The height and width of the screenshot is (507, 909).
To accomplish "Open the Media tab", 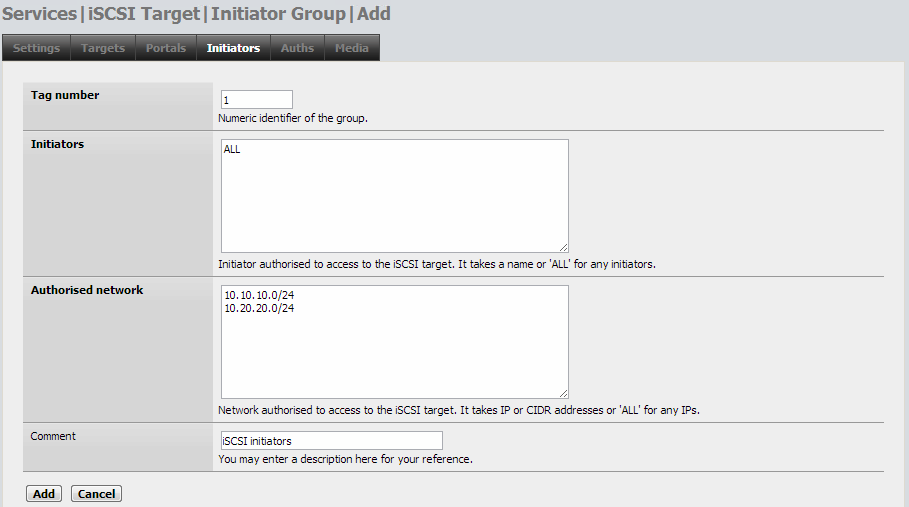I will 352,48.
